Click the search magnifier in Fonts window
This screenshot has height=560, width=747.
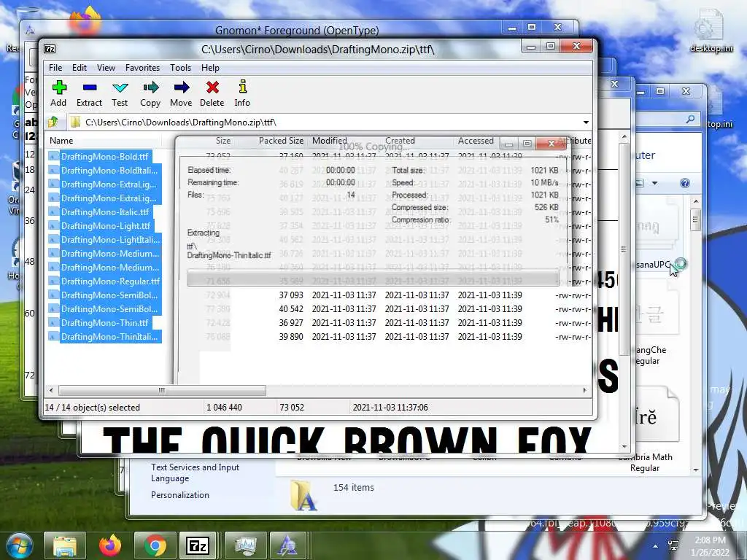pyautogui.click(x=690, y=119)
